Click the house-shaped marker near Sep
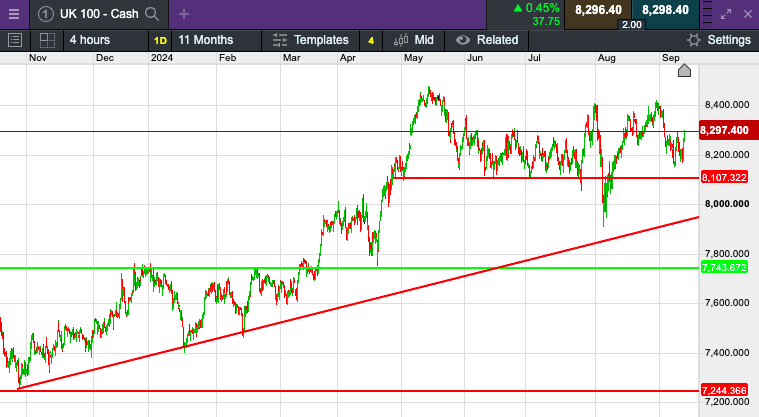The image size is (759, 417). pos(684,71)
